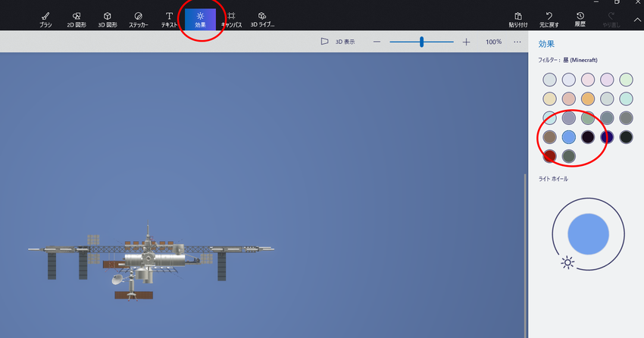Zoom out with the minus button
This screenshot has height=338, width=644.
click(x=377, y=42)
